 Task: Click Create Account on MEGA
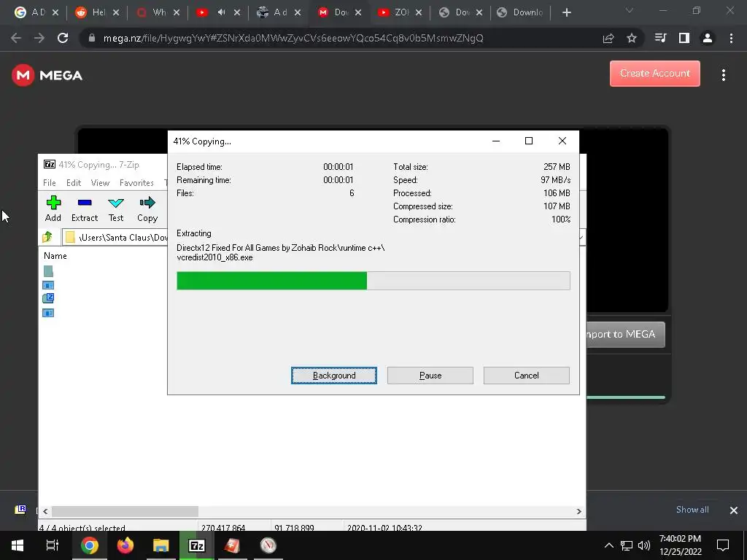[654, 74]
